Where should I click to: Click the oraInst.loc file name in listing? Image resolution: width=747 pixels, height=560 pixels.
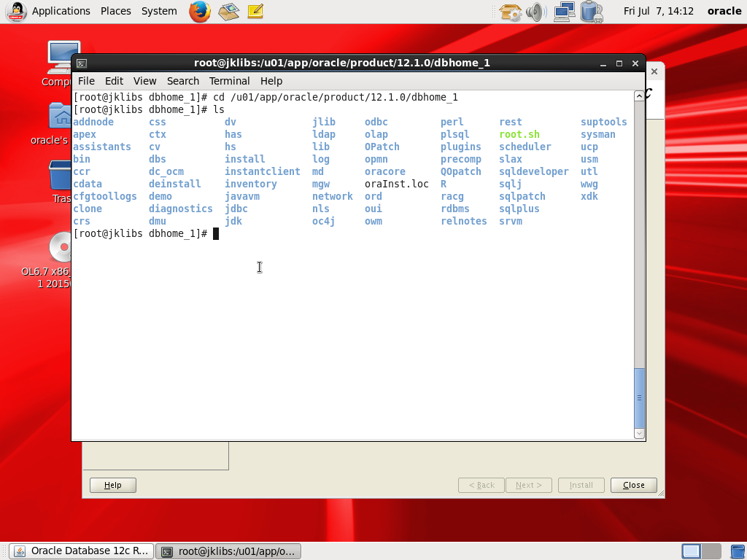[x=396, y=184]
